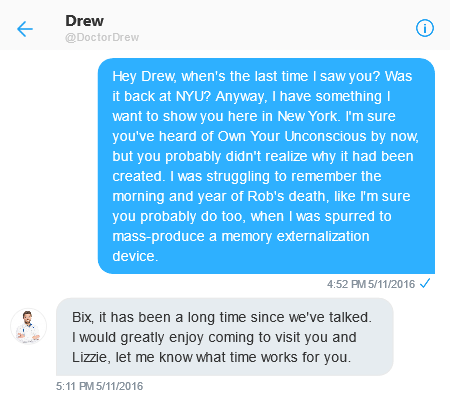Click "memory externalization" in blue bubble
The image size is (450, 397).
295,236
